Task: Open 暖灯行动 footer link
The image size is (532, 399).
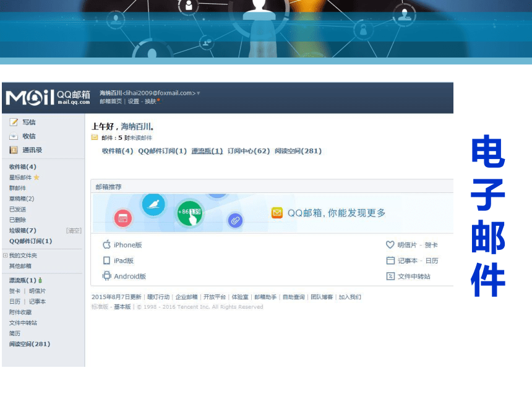Action: pos(158,297)
